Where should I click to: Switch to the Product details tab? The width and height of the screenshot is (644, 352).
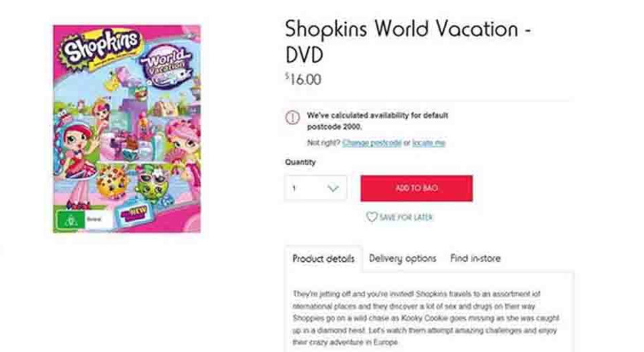323,258
